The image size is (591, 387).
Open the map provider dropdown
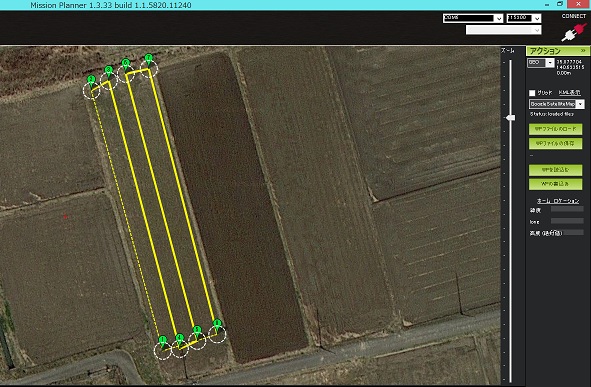tap(557, 104)
